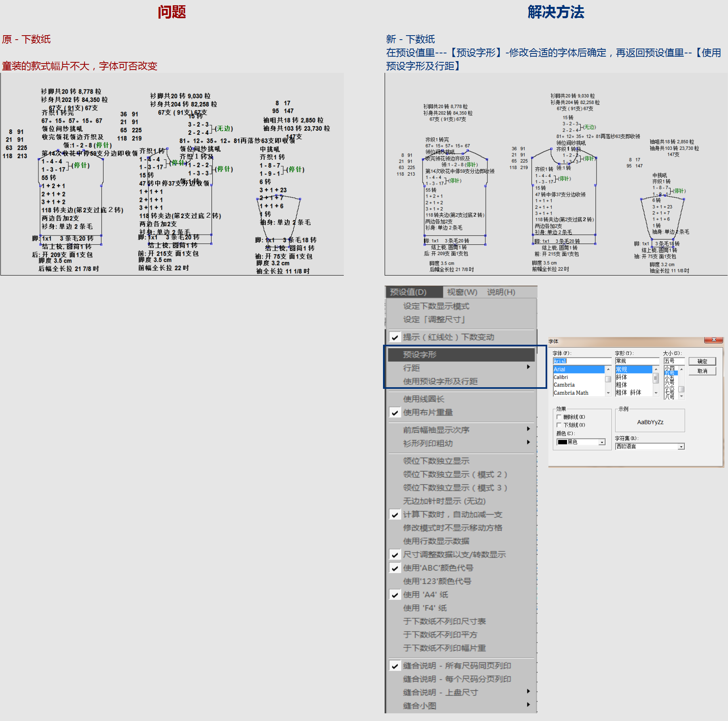728x721 pixels.
Task: Uncheck 使用 'A4' 纸 option
Action: [x=395, y=594]
